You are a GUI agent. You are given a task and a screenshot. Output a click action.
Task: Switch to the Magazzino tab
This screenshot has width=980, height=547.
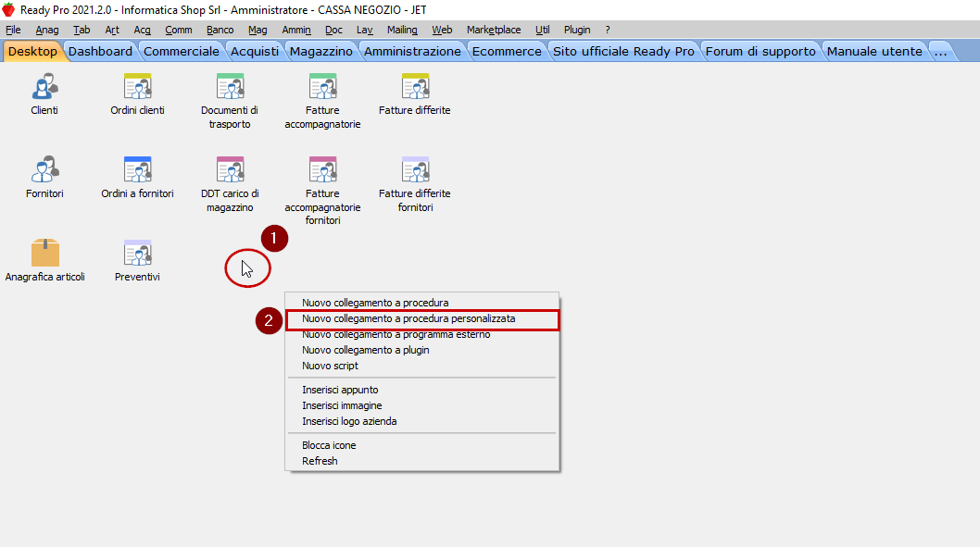321,51
